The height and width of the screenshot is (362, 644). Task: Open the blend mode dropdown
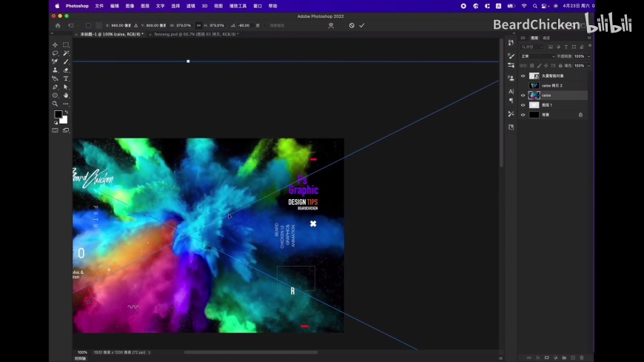(537, 56)
